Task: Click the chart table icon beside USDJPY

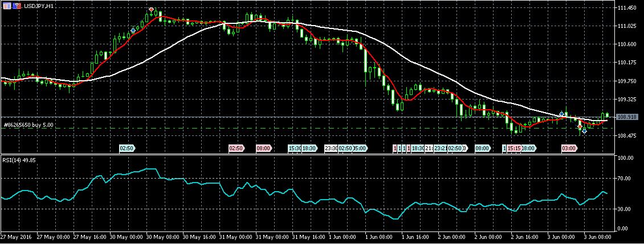Action: point(6,5)
